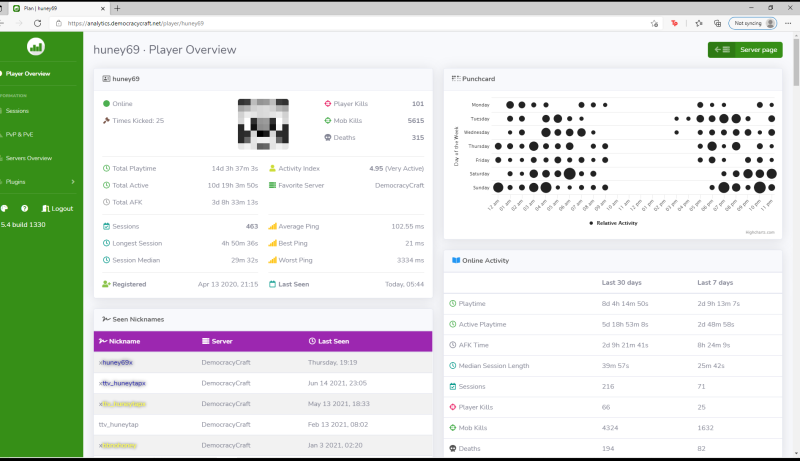800x461 pixels.
Task: Click the Online Activity book icon
Action: (456, 260)
